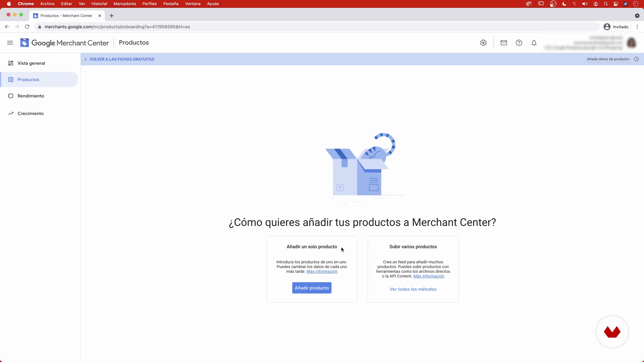Open the Historial menu
The height and width of the screenshot is (362, 644).
tap(99, 4)
